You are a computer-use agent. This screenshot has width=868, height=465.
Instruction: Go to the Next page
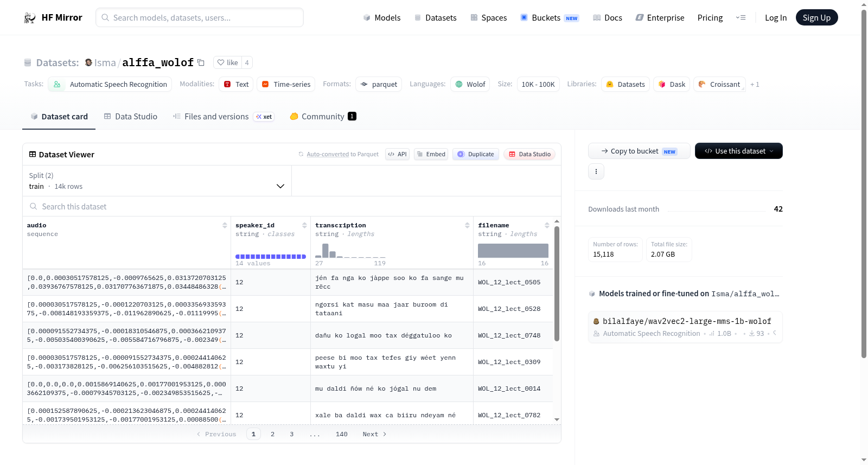coord(374,434)
